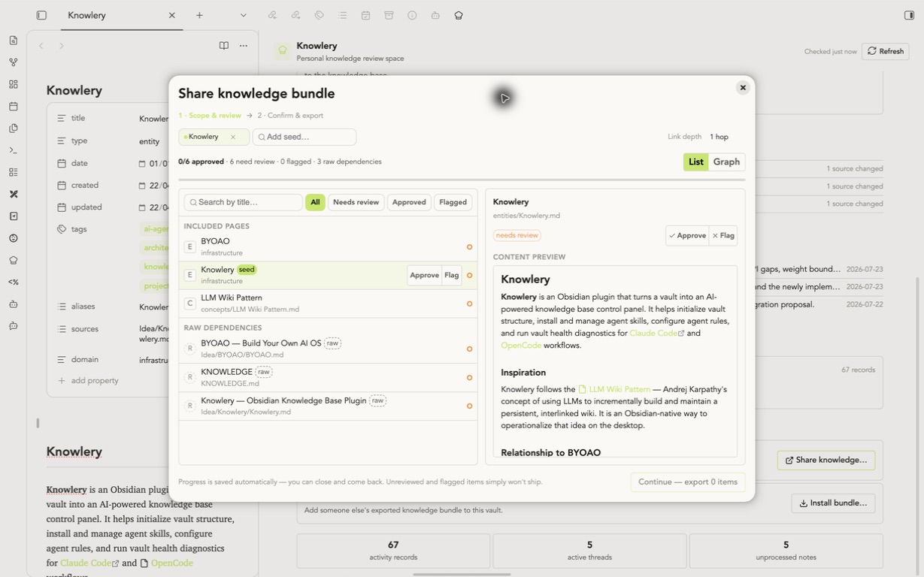The width and height of the screenshot is (924, 577).
Task: Click the Refresh button
Action: point(886,51)
